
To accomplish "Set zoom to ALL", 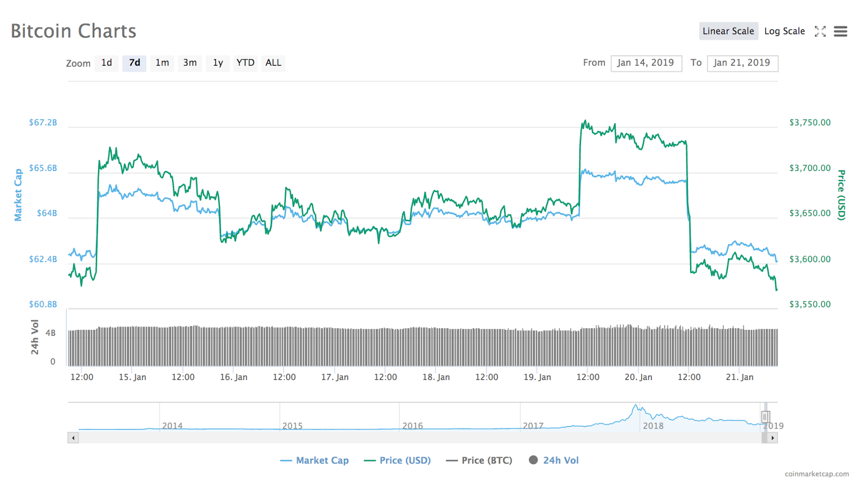I will (x=273, y=63).
